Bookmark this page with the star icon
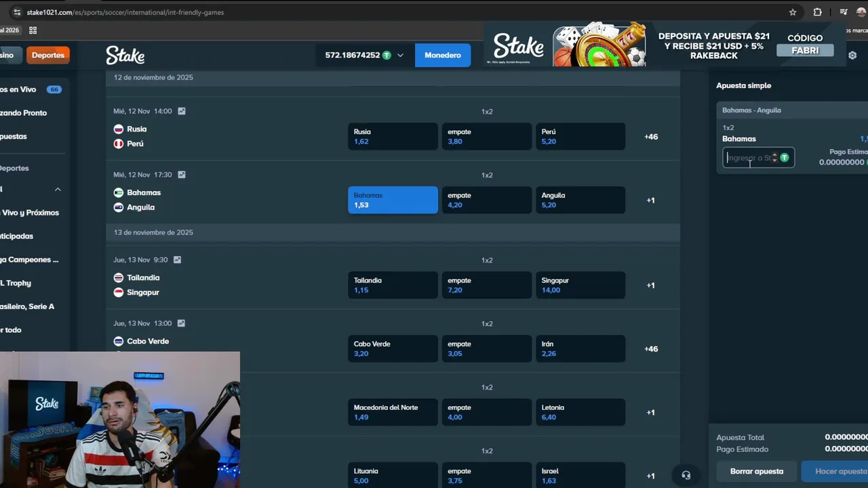This screenshot has height=488, width=868. (x=793, y=12)
